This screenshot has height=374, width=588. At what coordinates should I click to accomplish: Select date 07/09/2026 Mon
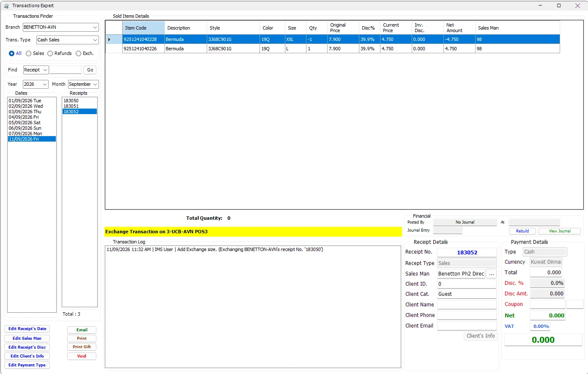(32, 134)
